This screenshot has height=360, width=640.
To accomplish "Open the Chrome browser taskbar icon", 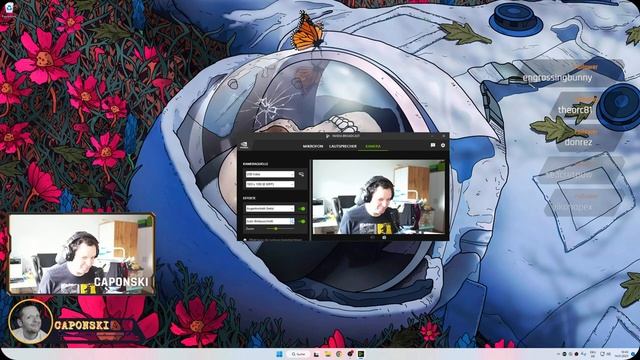I will click(x=339, y=354).
